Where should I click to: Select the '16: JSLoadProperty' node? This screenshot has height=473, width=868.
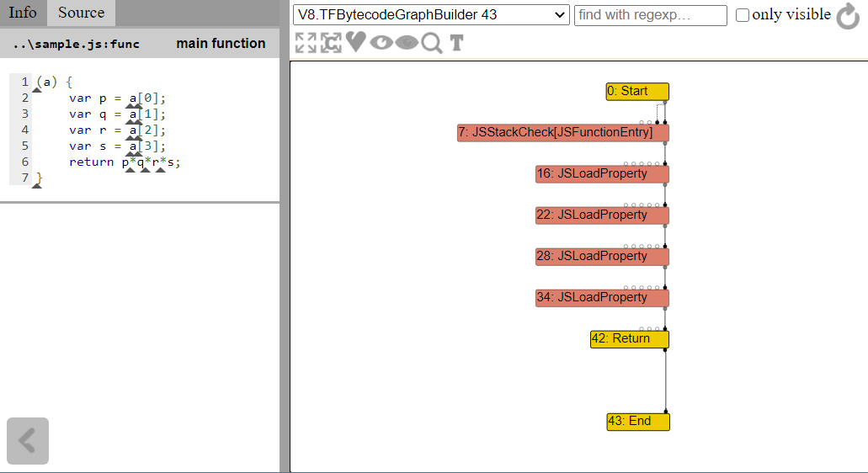point(601,174)
